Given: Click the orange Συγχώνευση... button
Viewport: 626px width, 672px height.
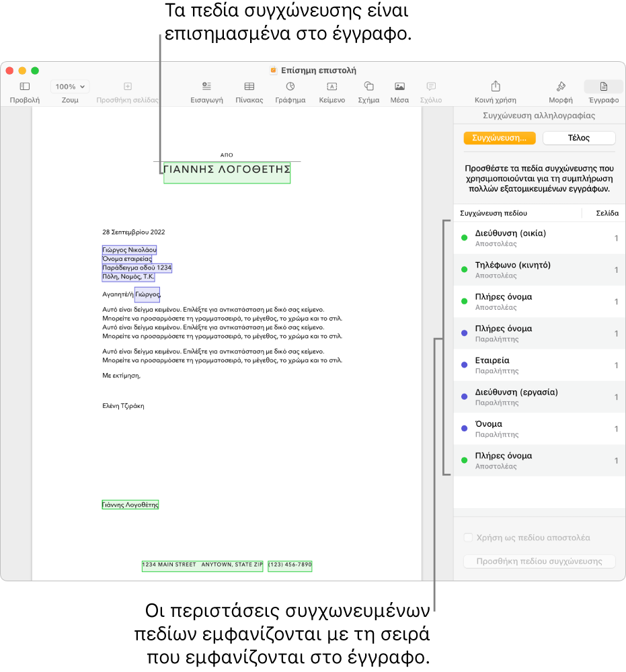Looking at the screenshot, I should point(500,138).
